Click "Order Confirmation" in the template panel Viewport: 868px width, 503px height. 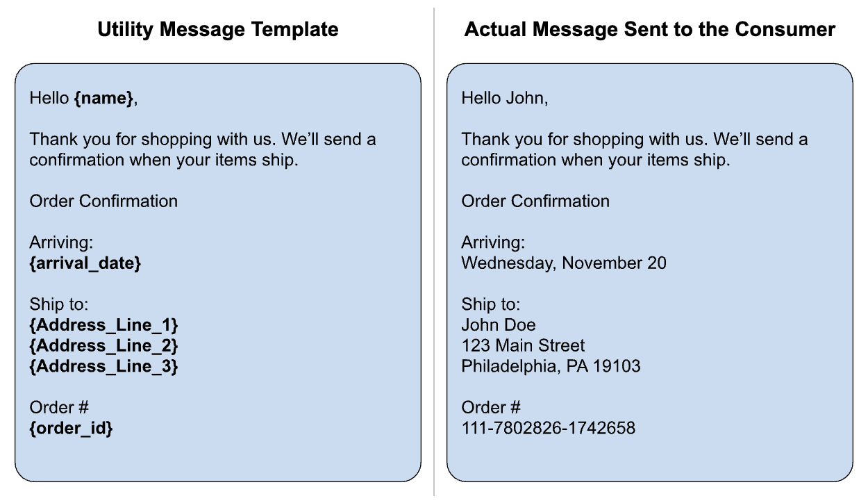(103, 201)
